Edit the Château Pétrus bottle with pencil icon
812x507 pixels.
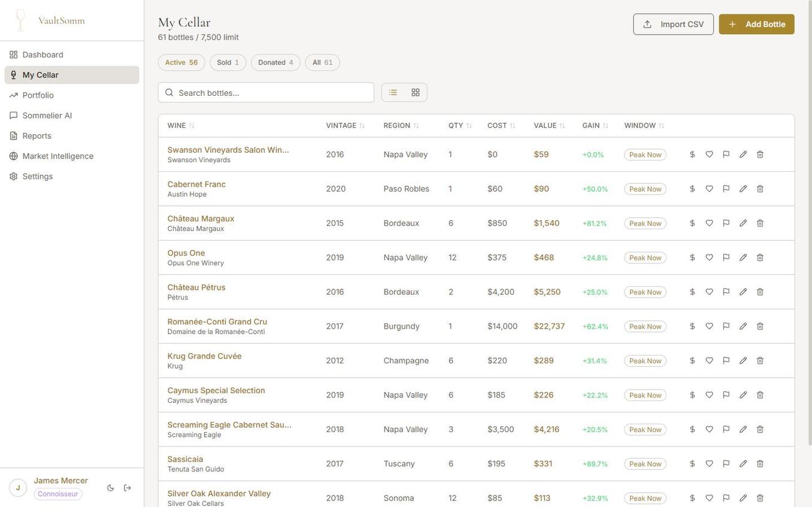click(743, 292)
